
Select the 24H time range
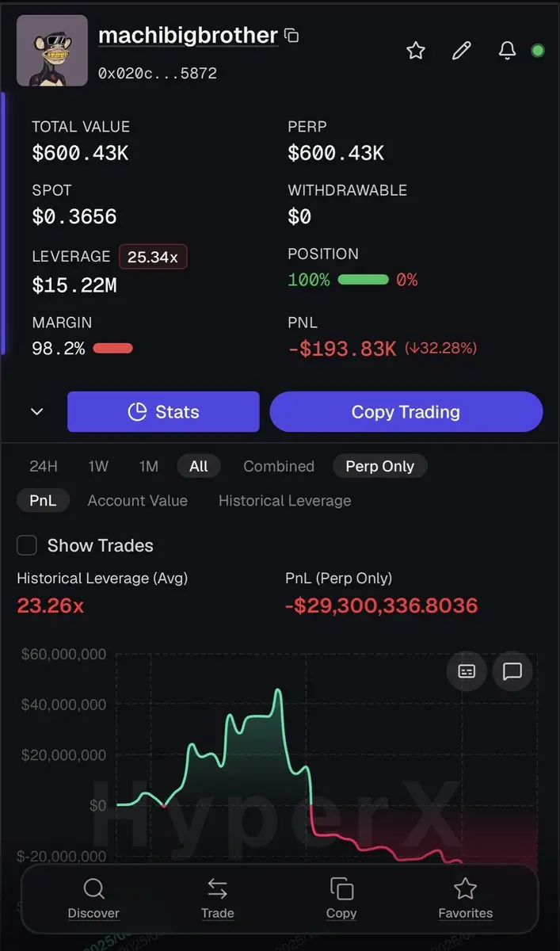pyautogui.click(x=44, y=466)
